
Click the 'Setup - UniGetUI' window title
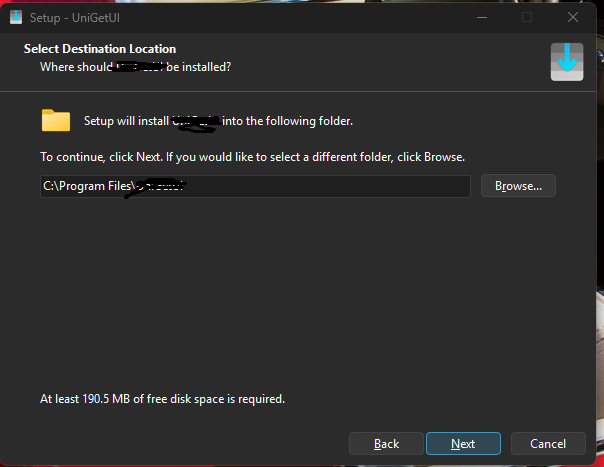coord(75,18)
